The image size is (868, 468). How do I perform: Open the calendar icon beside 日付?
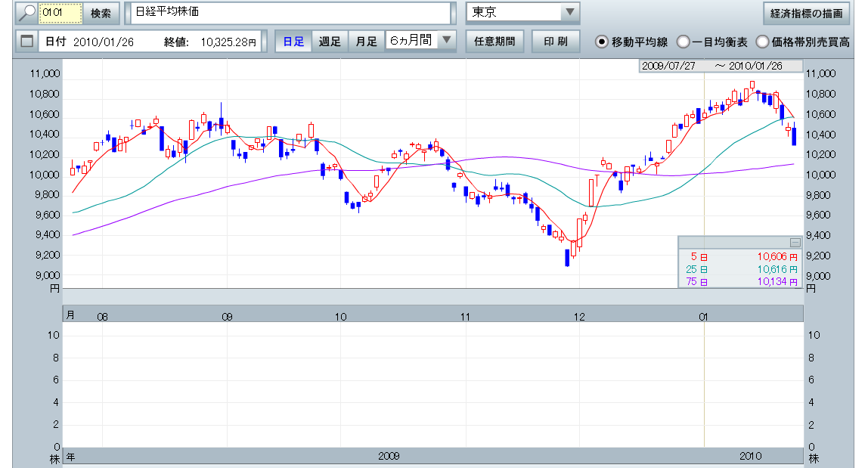[x=26, y=42]
